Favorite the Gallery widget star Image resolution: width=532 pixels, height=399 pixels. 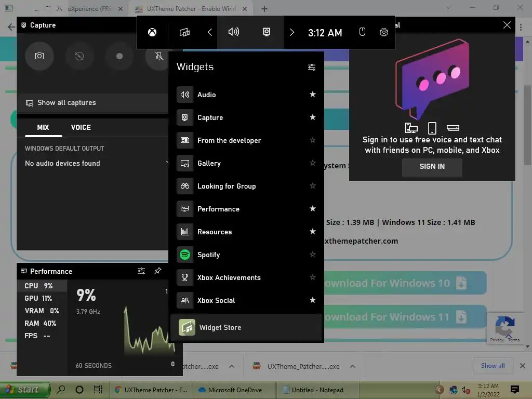click(x=312, y=163)
